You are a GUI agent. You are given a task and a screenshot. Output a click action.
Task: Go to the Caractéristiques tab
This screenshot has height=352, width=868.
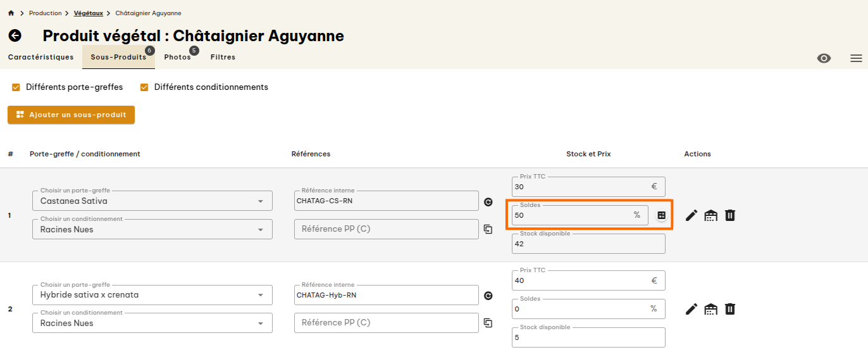41,57
